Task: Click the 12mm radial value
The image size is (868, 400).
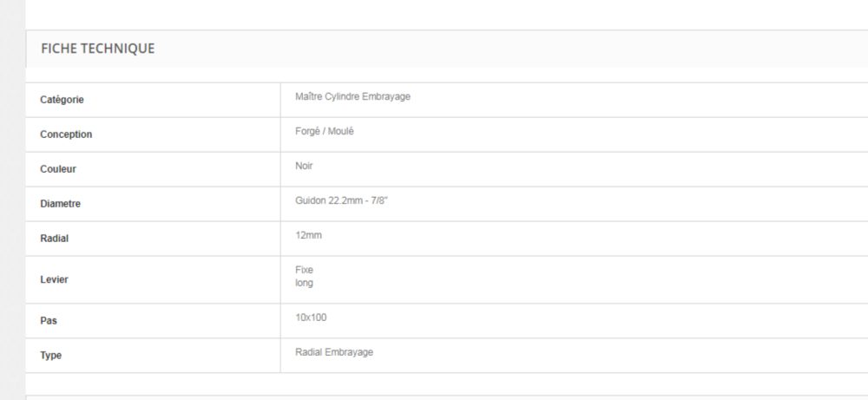Action: 308,235
